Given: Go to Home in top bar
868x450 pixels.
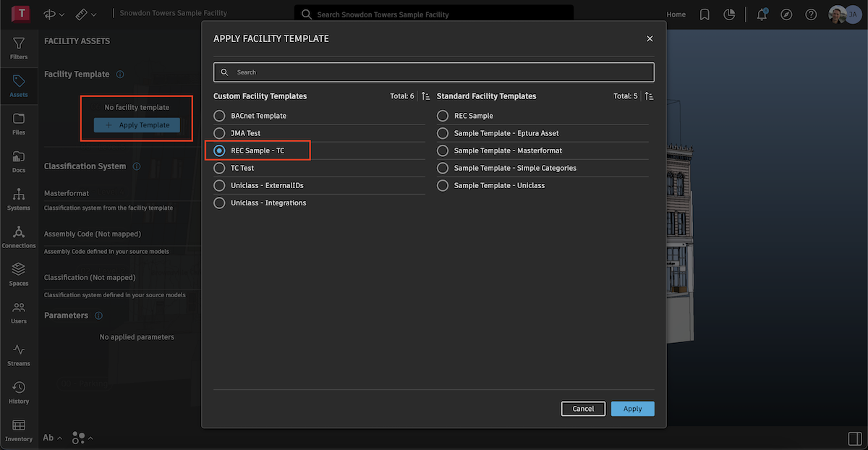Looking at the screenshot, I should pos(676,14).
